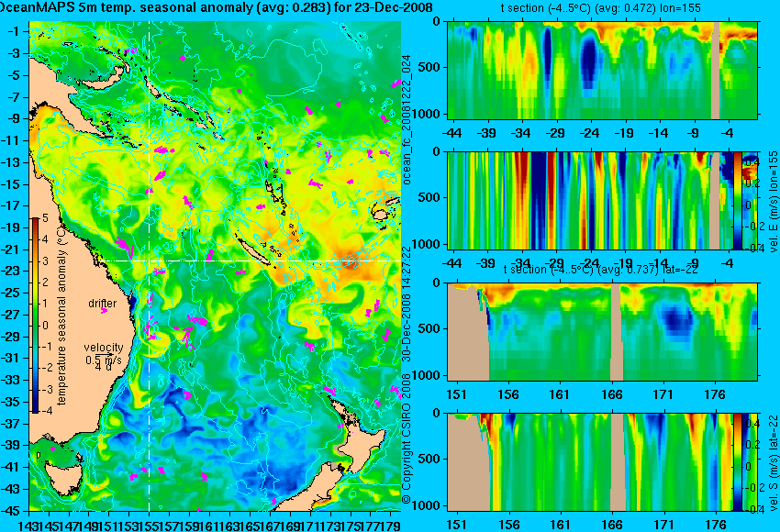Click the '-4' label under top temperature section
The image size is (780, 532).
click(727, 133)
